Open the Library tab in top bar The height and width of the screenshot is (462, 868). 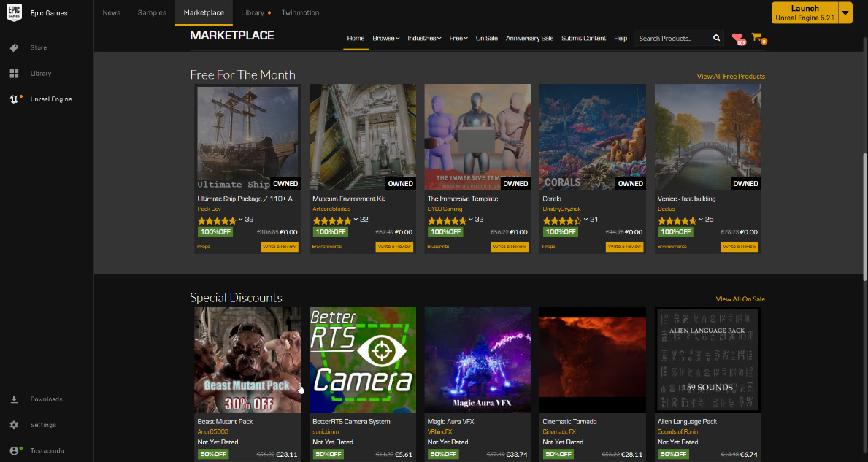253,12
